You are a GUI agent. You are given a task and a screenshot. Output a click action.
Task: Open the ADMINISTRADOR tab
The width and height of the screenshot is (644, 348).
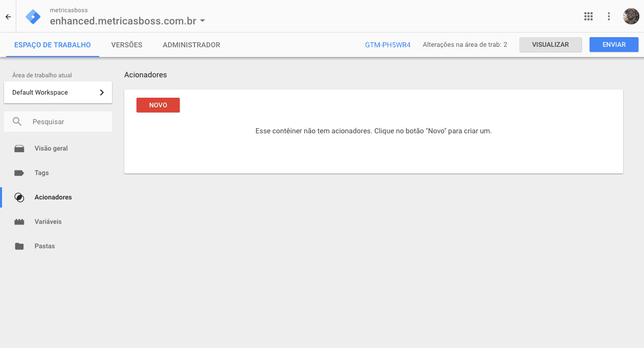coord(191,45)
